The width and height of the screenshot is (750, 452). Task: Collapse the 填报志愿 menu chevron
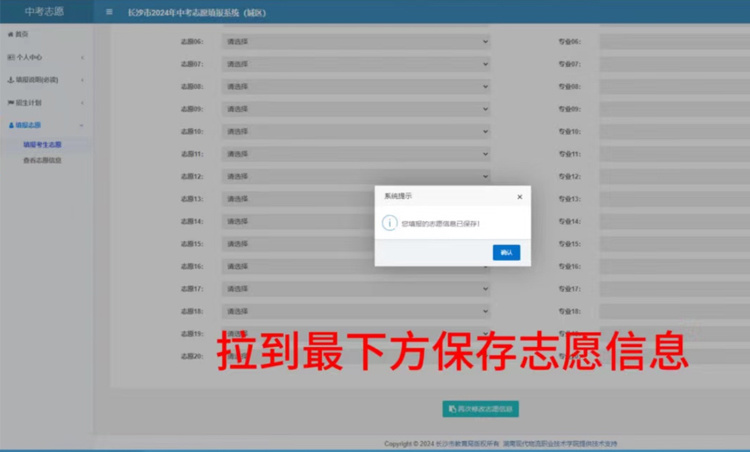[82, 125]
